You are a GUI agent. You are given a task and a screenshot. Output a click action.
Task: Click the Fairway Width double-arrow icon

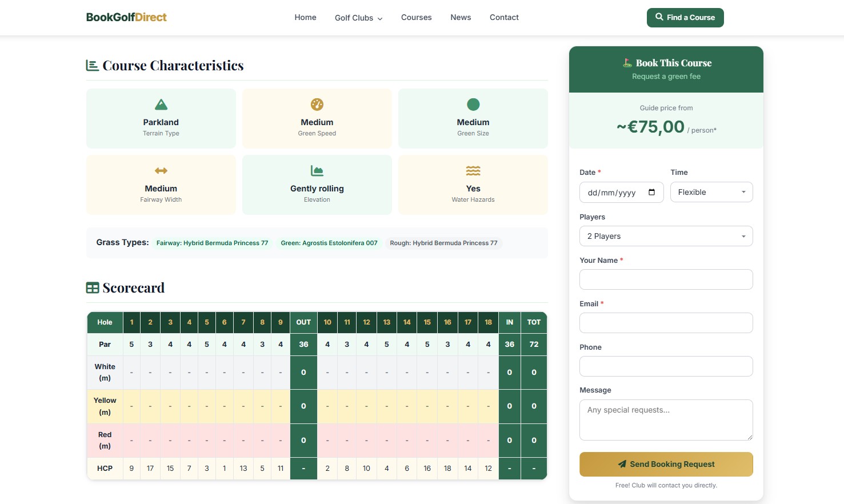tap(161, 171)
